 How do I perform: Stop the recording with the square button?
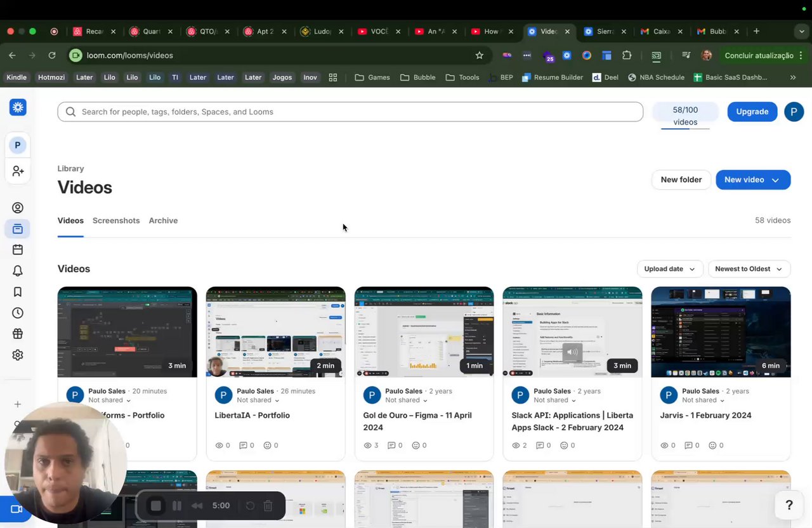pos(156,506)
